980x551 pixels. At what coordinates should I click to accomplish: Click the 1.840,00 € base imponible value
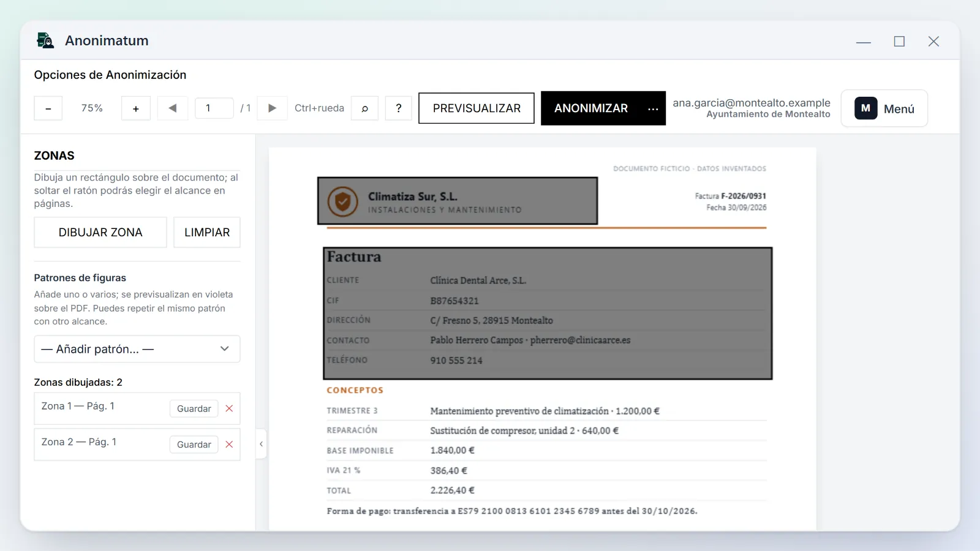point(452,451)
